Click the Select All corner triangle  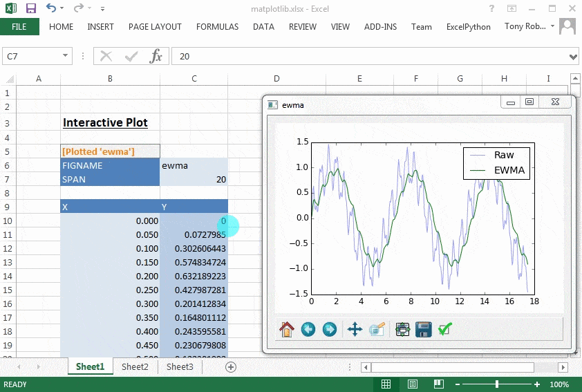[x=9, y=79]
